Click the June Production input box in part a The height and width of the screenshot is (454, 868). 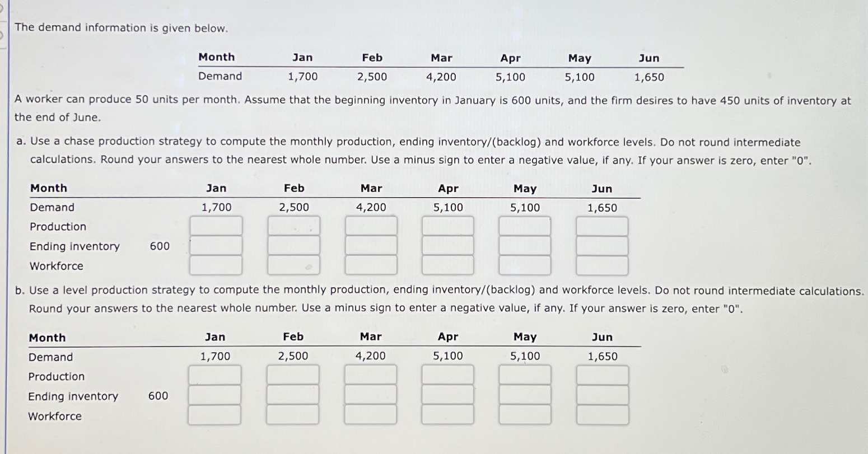(602, 225)
